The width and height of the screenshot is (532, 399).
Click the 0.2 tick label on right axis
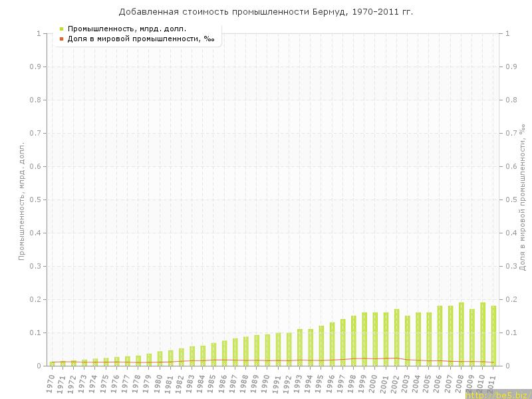point(512,299)
